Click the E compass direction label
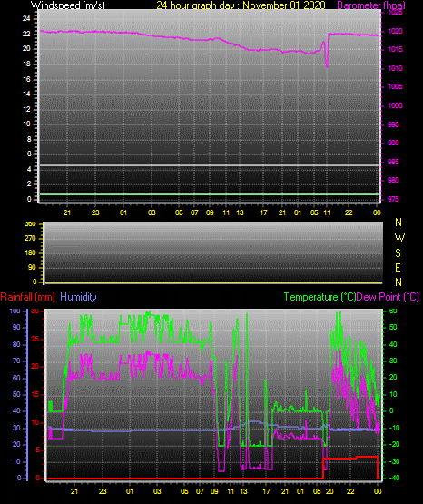Viewport: 423px width, 504px height. (x=398, y=267)
